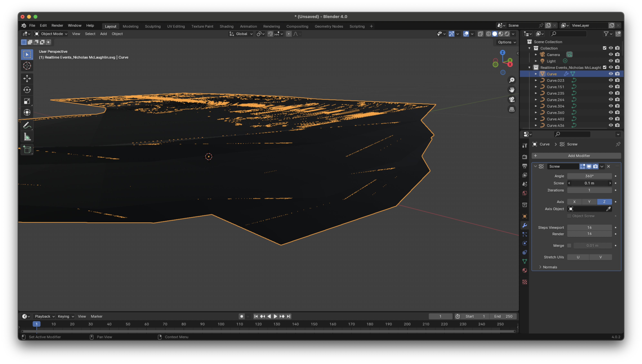
Task: Select the Move tool in the toolbar
Action: coord(27,79)
